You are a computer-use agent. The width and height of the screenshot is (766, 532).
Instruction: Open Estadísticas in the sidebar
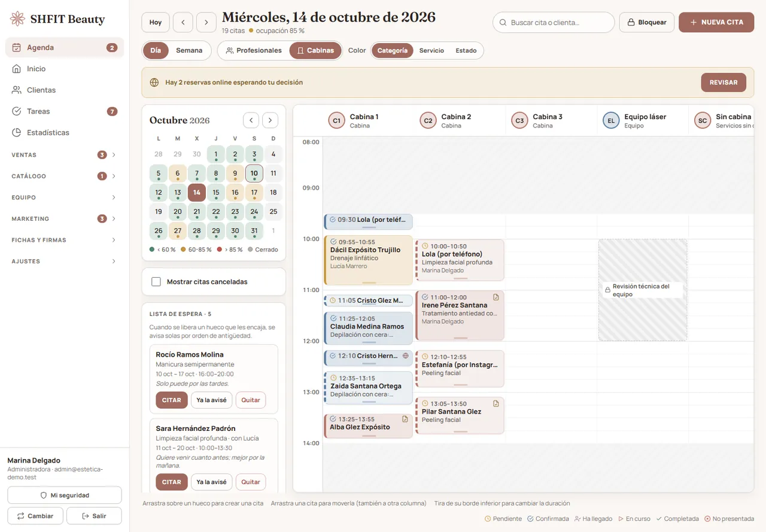[65, 132]
